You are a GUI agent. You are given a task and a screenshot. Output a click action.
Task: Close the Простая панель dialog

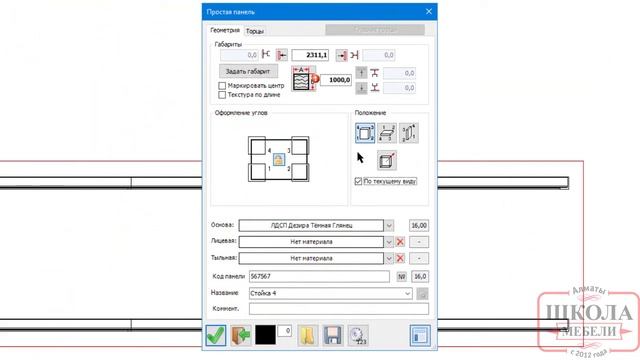tap(429, 11)
